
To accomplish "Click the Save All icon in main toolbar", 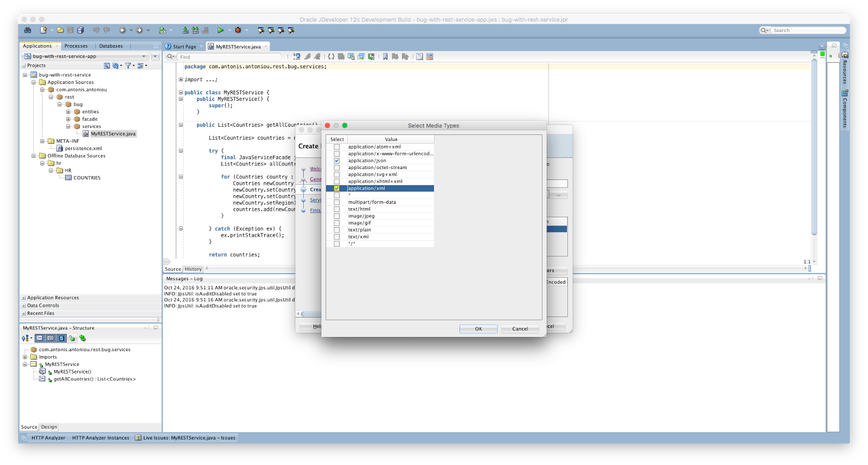I will click(80, 30).
